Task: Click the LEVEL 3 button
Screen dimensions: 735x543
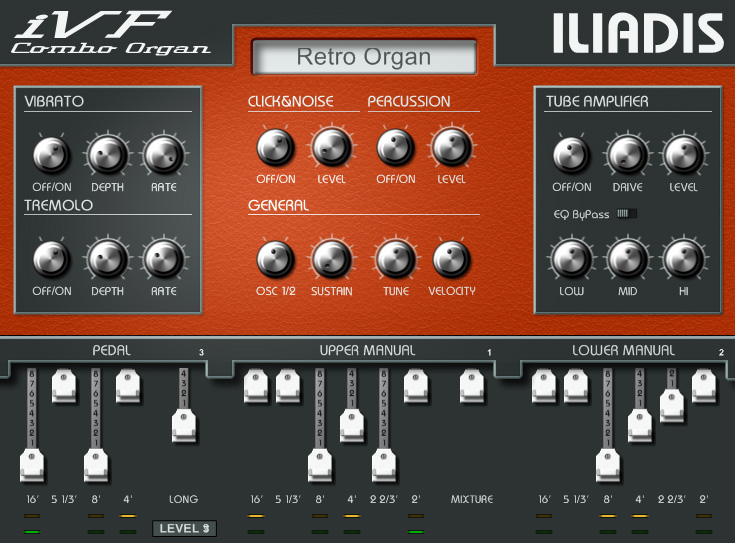Action: (184, 528)
